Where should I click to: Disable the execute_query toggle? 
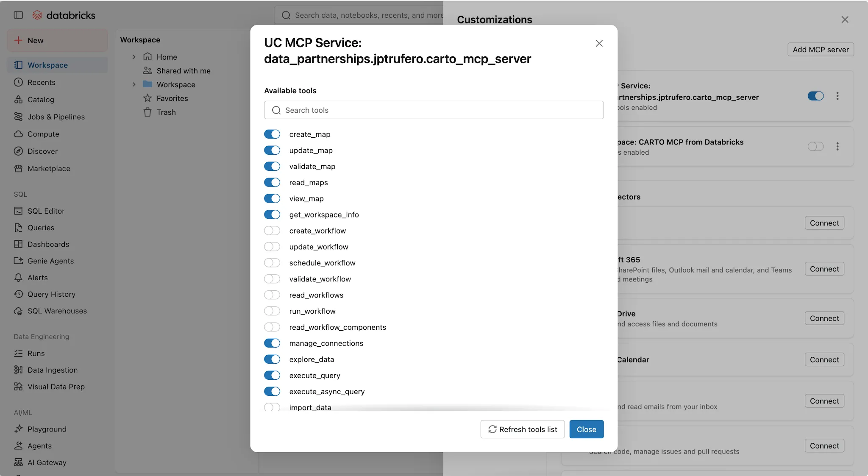coord(272,376)
